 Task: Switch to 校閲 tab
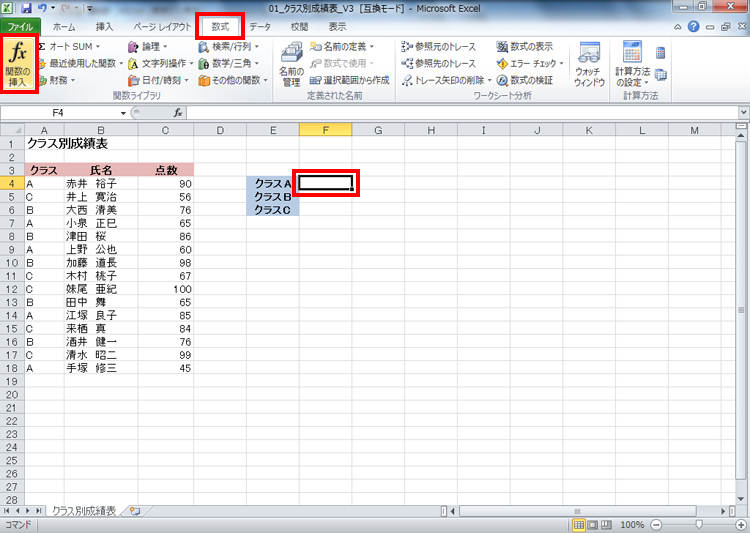click(299, 27)
